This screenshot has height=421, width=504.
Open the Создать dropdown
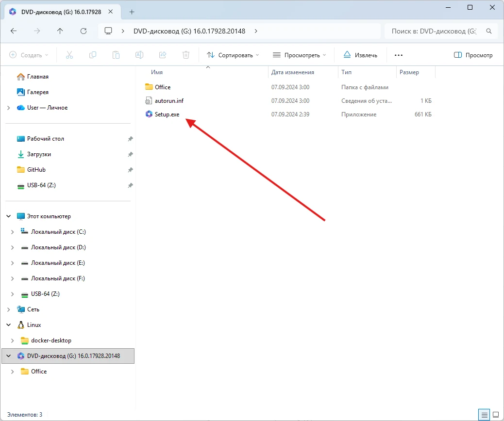[x=29, y=55]
